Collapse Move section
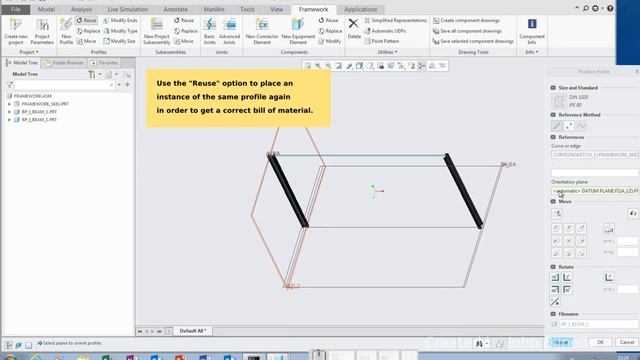This screenshot has width=640, height=360. (553, 202)
